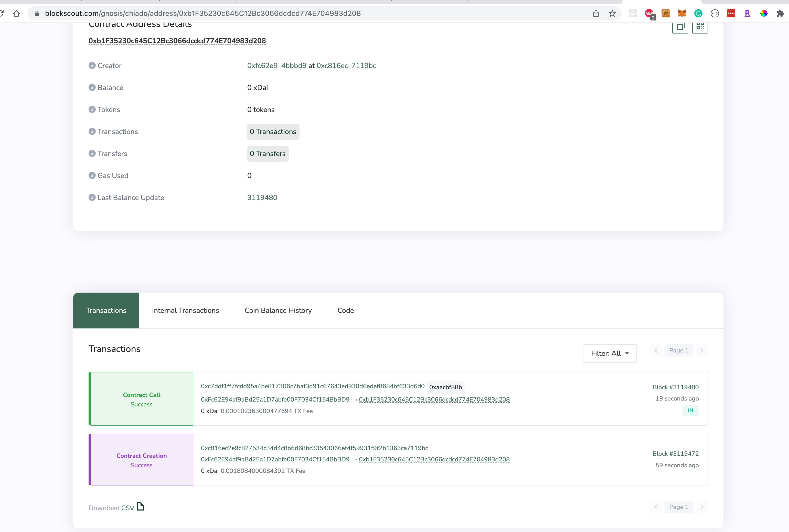This screenshot has width=789, height=532.
Task: Open the Rakuten extension
Action: [747, 13]
